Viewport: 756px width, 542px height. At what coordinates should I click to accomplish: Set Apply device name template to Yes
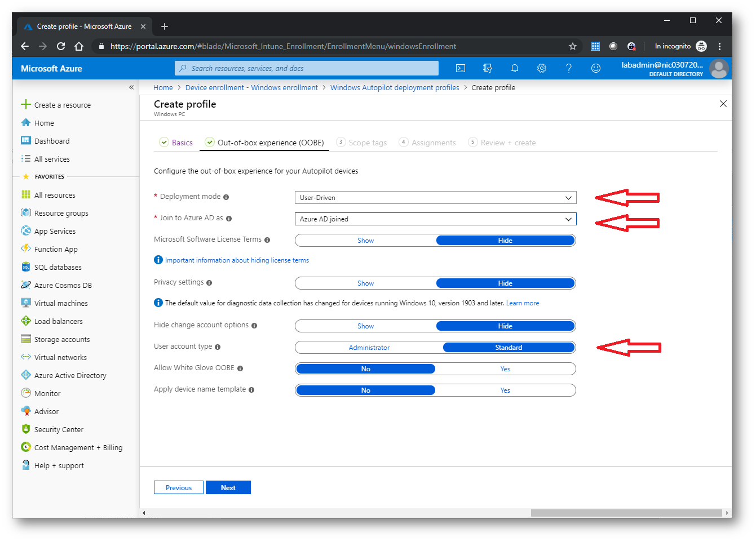pos(506,390)
